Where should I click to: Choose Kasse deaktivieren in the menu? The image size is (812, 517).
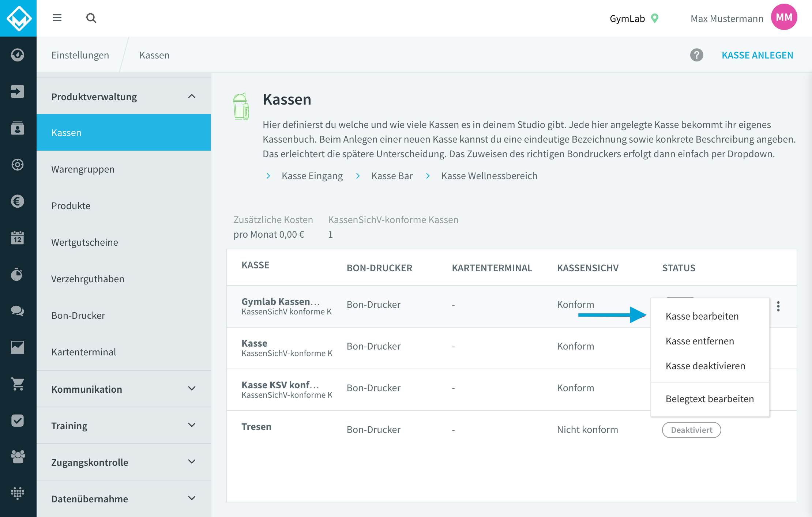coord(705,366)
